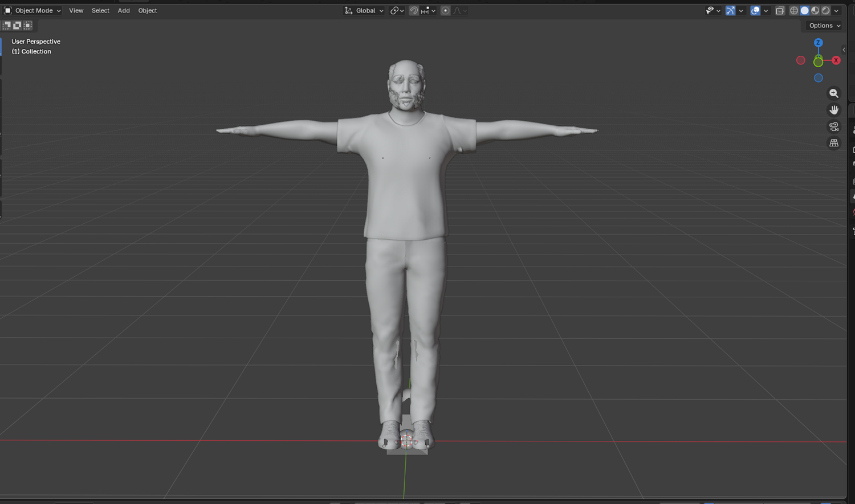This screenshot has width=855, height=504.
Task: Expand the sidebar with the arrow tab
Action: pos(844,50)
